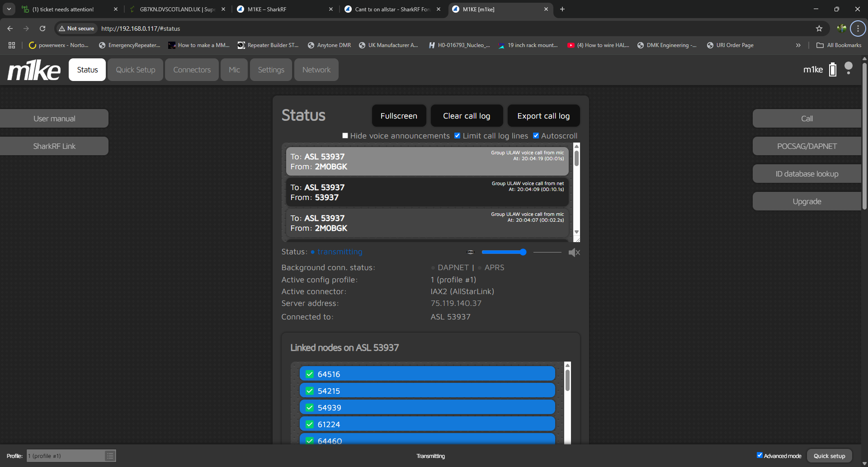Click the battery indicator icon in header
The width and height of the screenshot is (868, 467).
833,70
